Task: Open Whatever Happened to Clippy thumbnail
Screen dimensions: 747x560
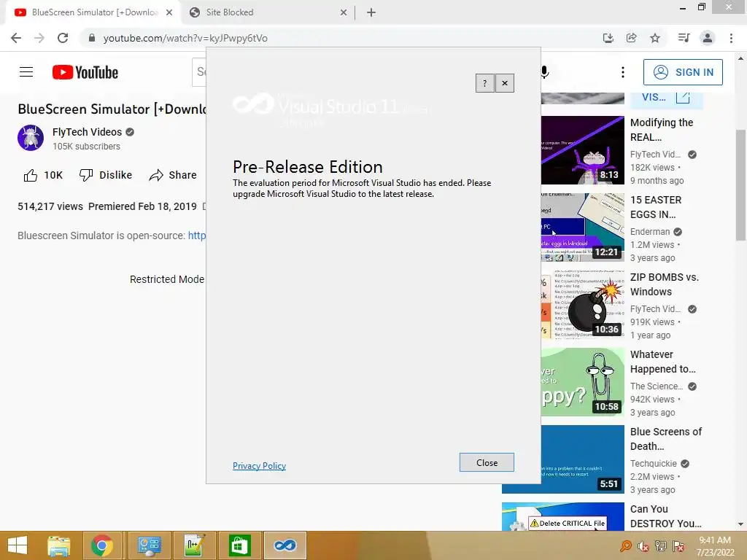Action: [583, 382]
